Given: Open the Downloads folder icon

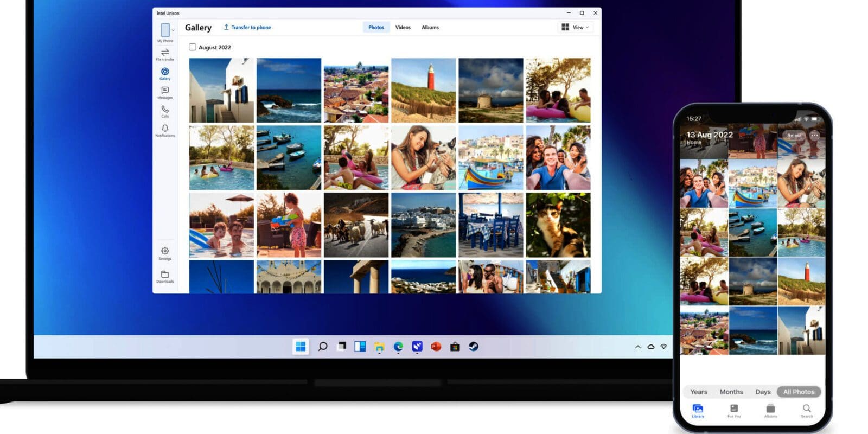Looking at the screenshot, I should pos(165,275).
